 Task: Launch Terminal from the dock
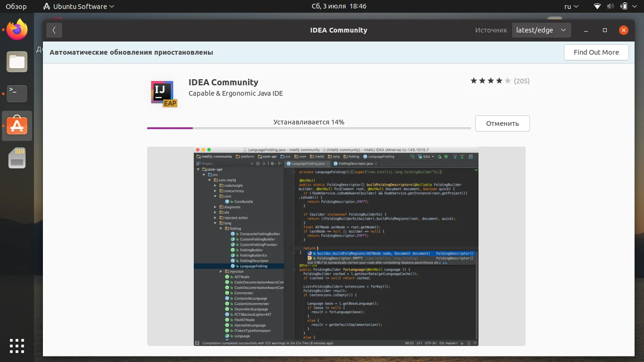click(17, 94)
